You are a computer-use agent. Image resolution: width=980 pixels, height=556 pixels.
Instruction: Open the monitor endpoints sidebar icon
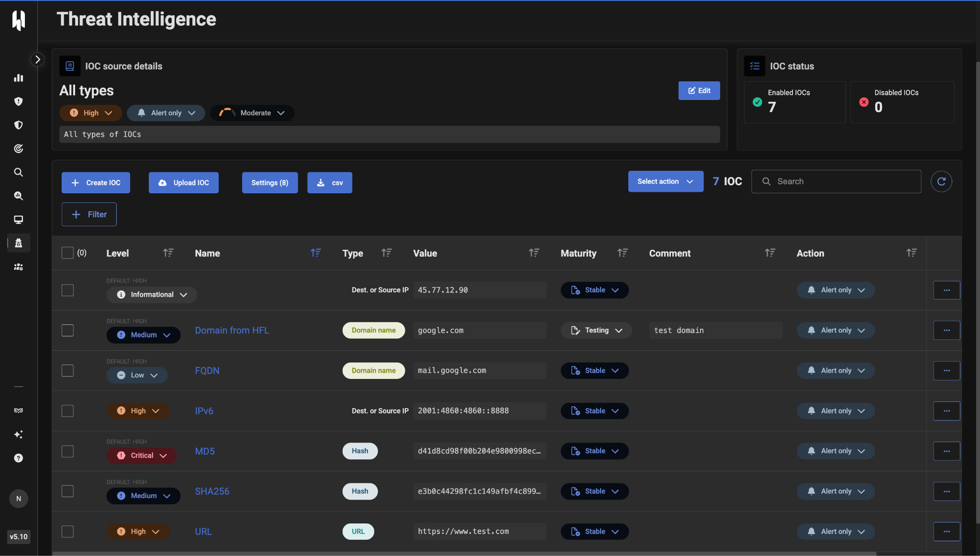click(18, 220)
